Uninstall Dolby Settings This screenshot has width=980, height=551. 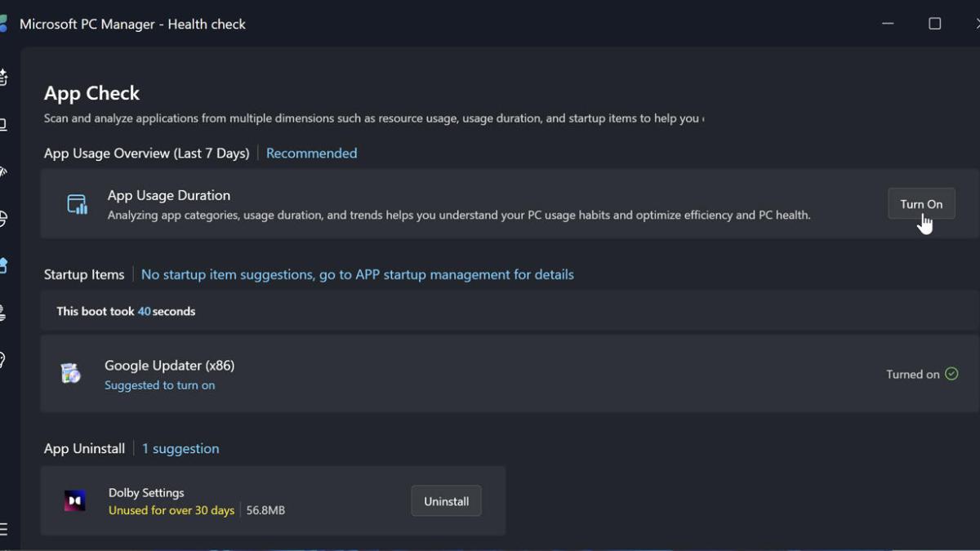click(x=446, y=501)
